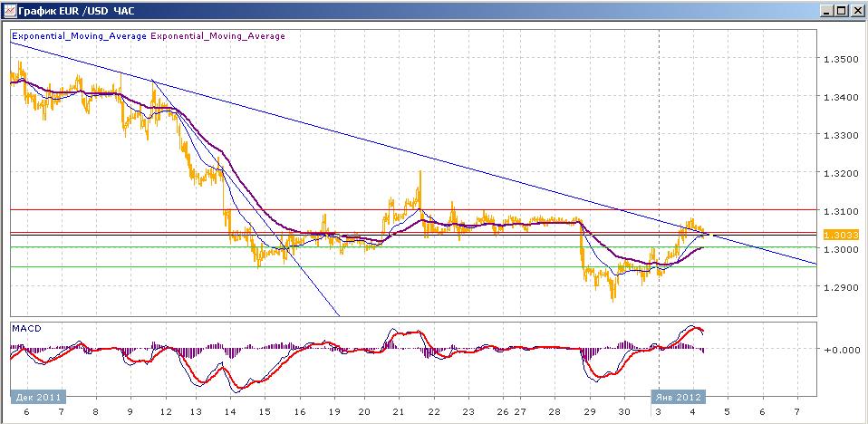Click date label 15 on time axis

[x=265, y=413]
